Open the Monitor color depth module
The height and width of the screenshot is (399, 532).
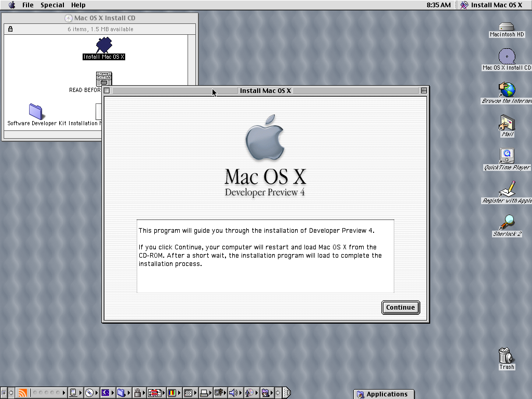174,393
